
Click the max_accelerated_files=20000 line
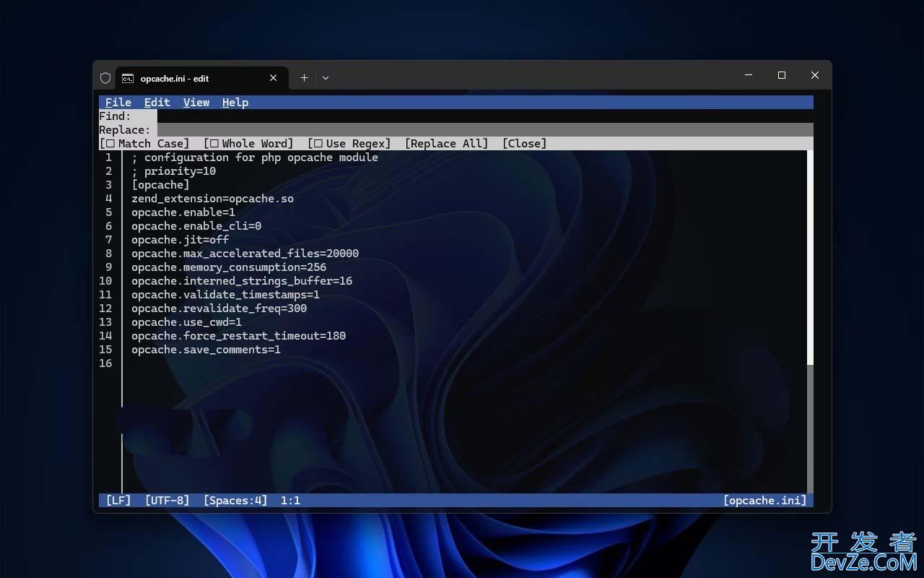245,254
